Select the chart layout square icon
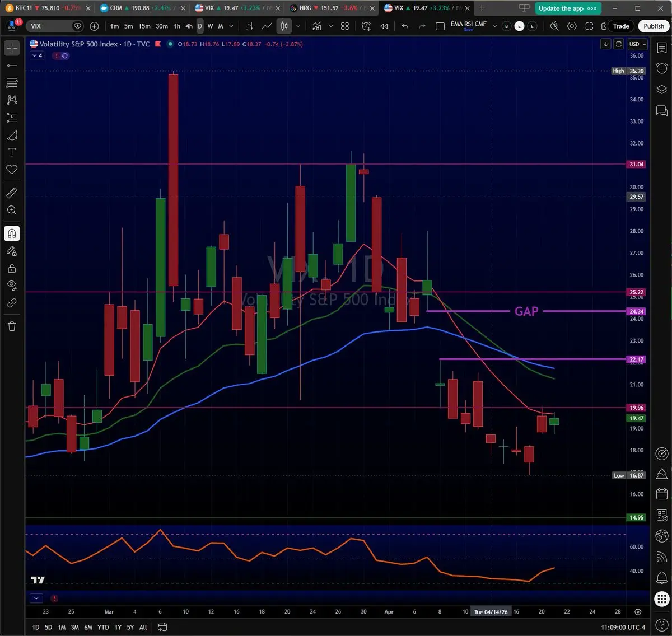The width and height of the screenshot is (672, 636). click(x=440, y=26)
